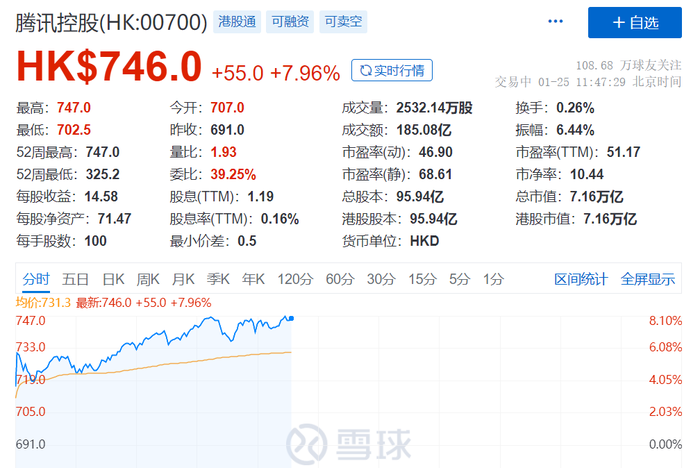The width and height of the screenshot is (700, 468).
Task: Select the 港股通 tag
Action: 237,21
